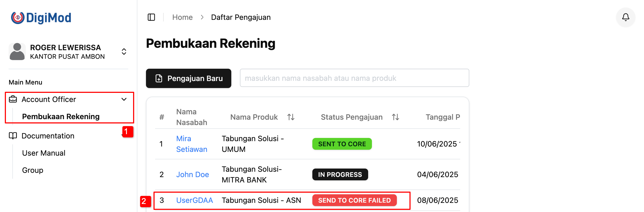This screenshot has width=644, height=212.
Task: Open the user account switcher chevrons
Action: (124, 52)
